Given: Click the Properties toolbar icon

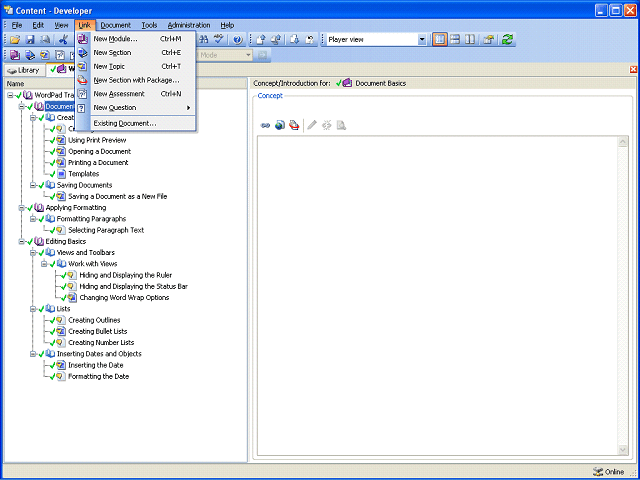Looking at the screenshot, I should 489,40.
